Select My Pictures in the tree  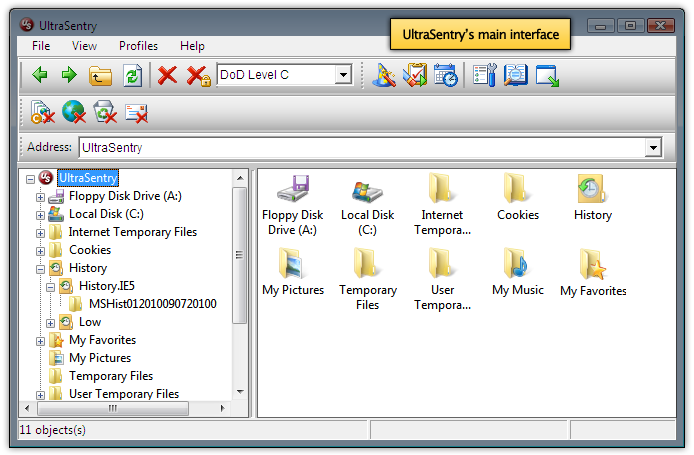[x=100, y=358]
